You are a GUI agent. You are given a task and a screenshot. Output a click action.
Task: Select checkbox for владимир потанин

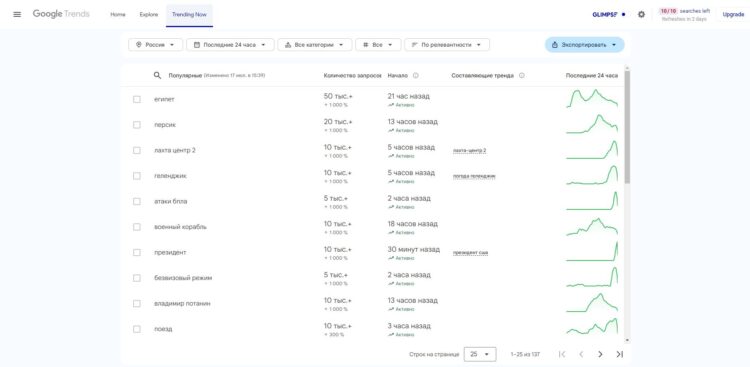coord(137,303)
